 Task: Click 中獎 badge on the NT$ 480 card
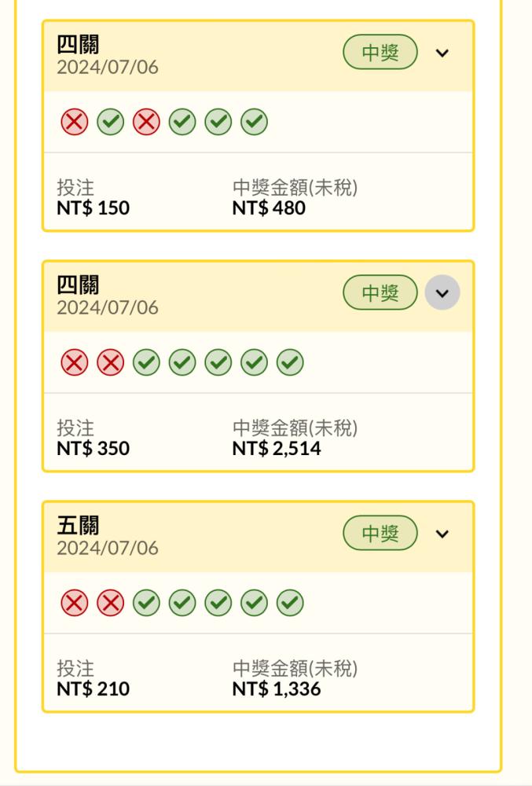pyautogui.click(x=380, y=52)
